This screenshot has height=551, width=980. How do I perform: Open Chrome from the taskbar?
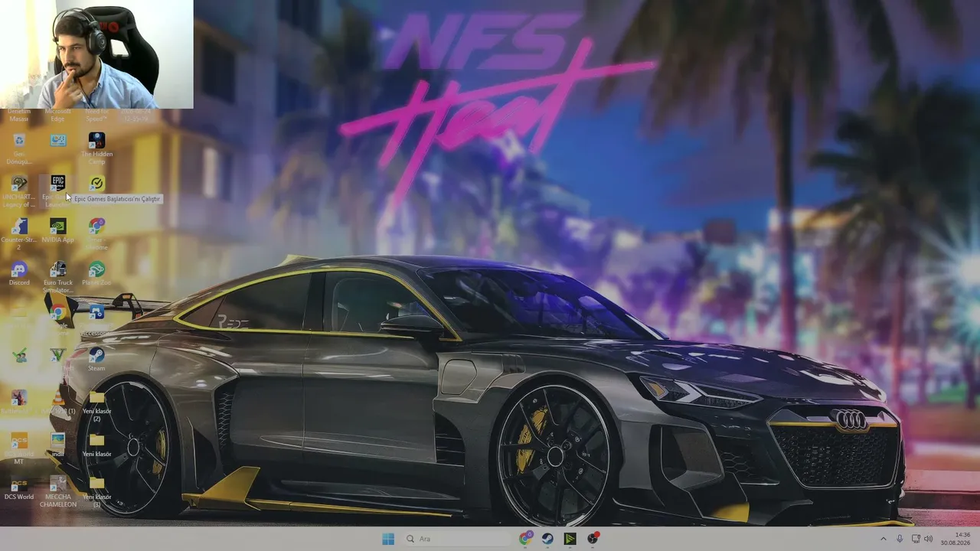pos(525,539)
